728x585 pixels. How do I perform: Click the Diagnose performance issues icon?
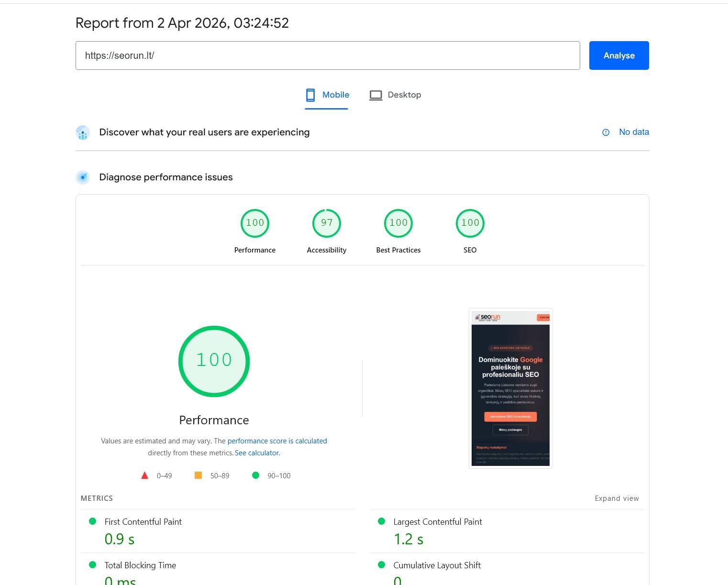(x=83, y=177)
